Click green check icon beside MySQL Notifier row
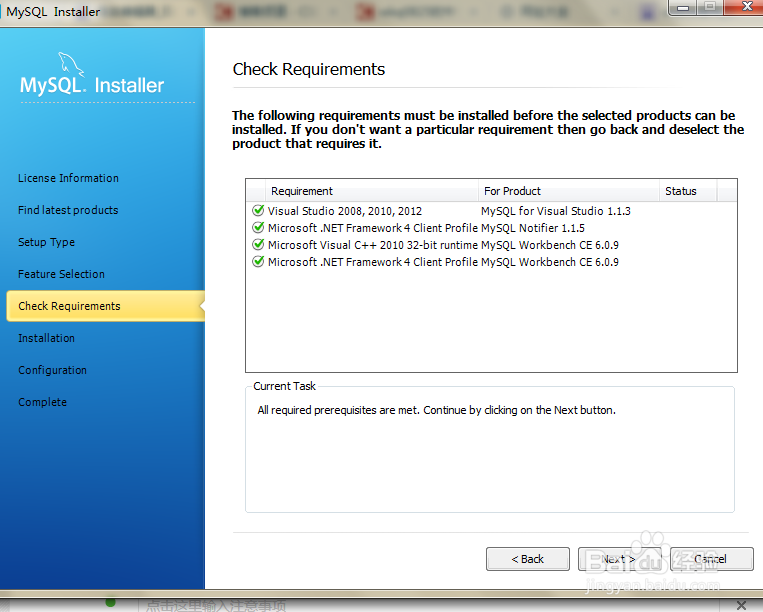The image size is (763, 612). click(258, 227)
